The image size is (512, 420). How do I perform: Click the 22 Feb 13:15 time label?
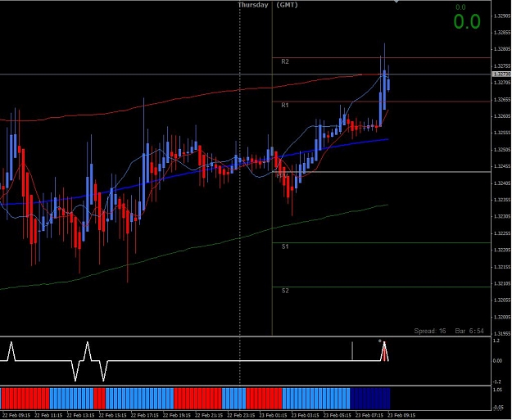point(80,415)
